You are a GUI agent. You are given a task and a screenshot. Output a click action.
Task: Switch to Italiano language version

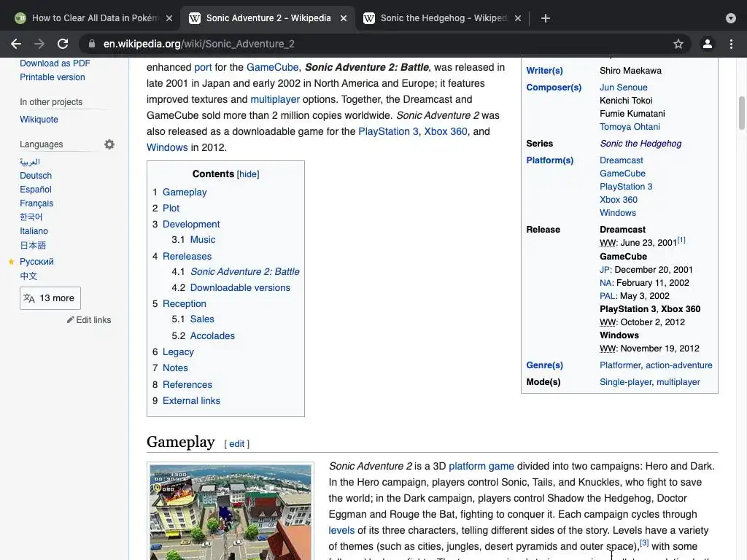pyautogui.click(x=34, y=231)
